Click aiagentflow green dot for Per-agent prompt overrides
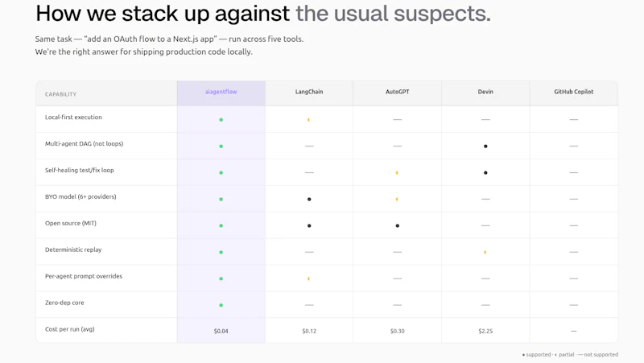 (221, 278)
